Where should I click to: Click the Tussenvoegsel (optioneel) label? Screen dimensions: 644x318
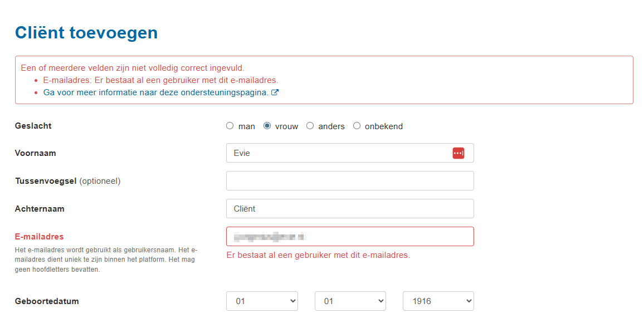[67, 181]
